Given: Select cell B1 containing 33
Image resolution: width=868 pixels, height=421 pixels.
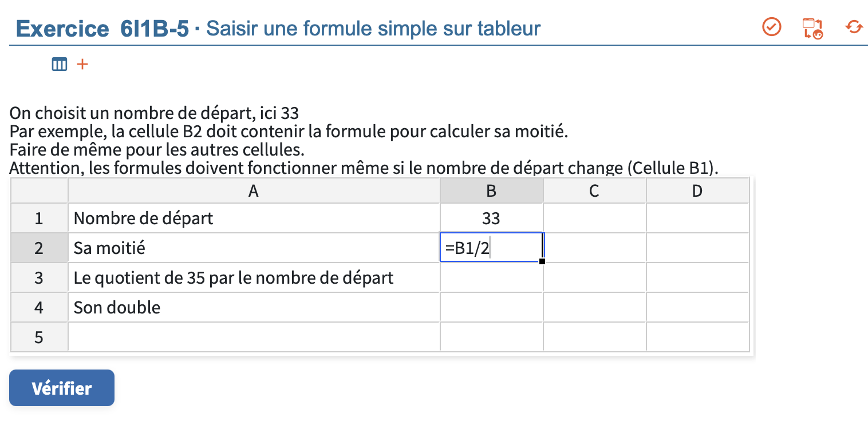Looking at the screenshot, I should coord(491,218).
